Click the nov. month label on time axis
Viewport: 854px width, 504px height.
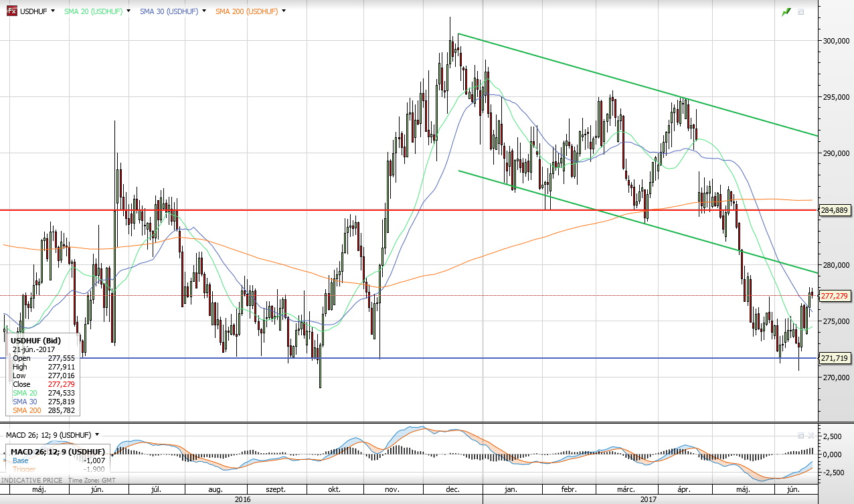click(x=393, y=490)
